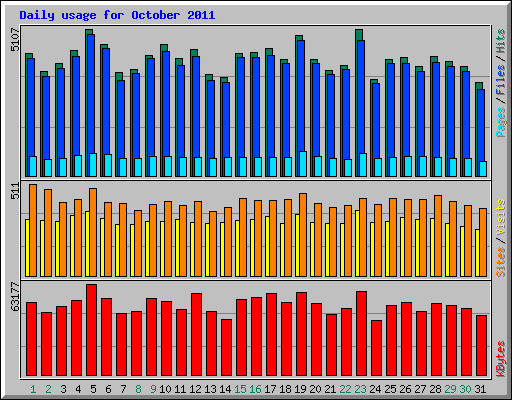Pick day label 5 on the x-axis
This screenshot has width=512, height=400.
coord(93,389)
